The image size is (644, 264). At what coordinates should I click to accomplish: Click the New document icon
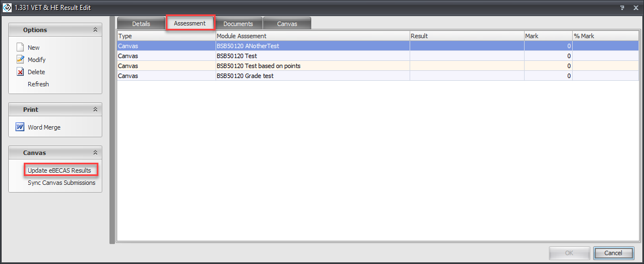tap(20, 48)
